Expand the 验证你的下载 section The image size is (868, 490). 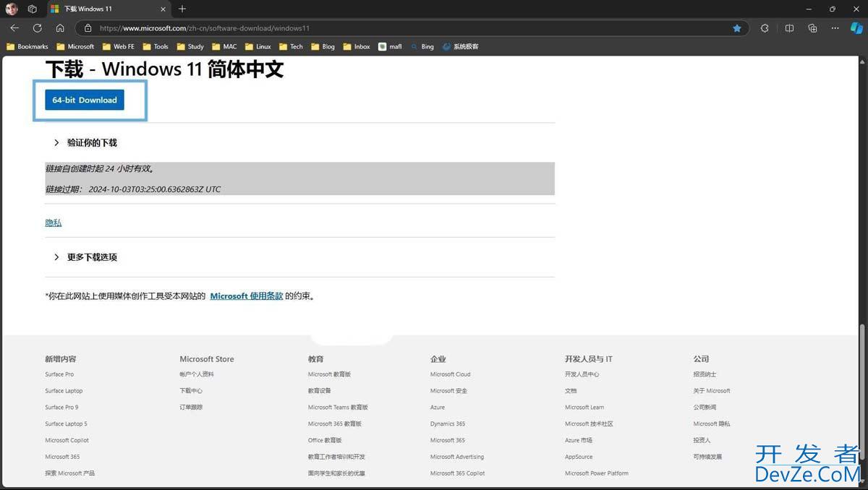[85, 142]
